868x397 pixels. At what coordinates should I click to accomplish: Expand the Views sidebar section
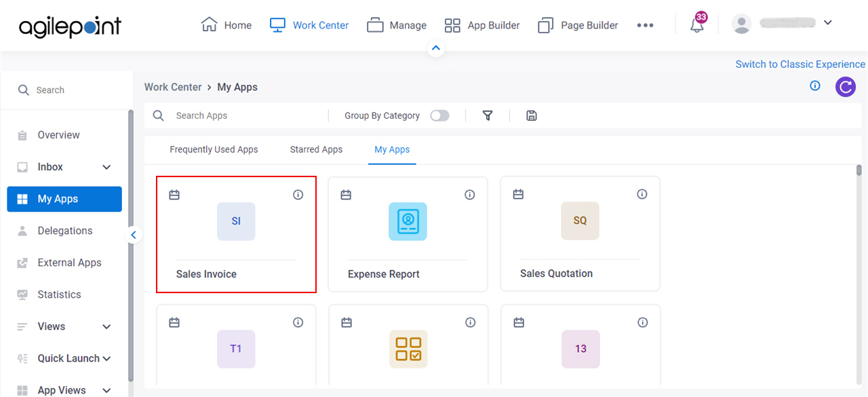(106, 326)
